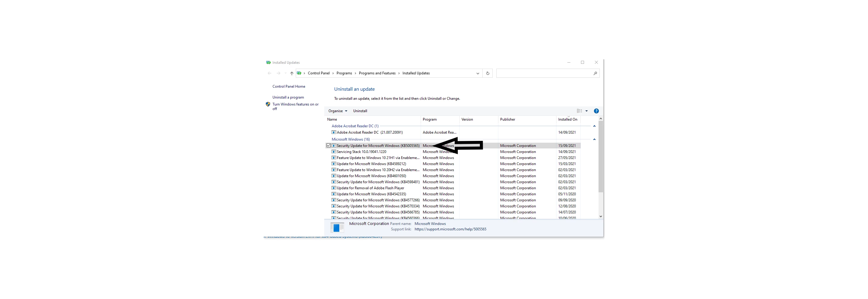
Task: Click the search magnifier icon
Action: (595, 73)
